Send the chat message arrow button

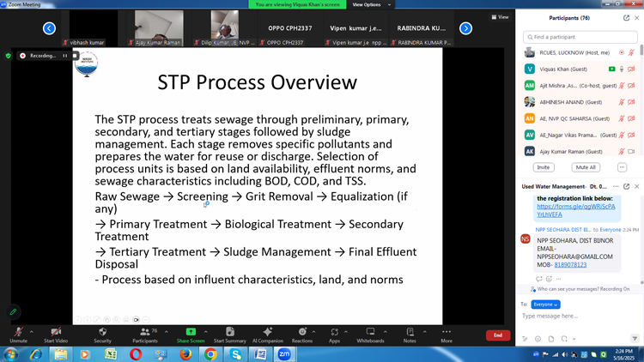coord(635,339)
